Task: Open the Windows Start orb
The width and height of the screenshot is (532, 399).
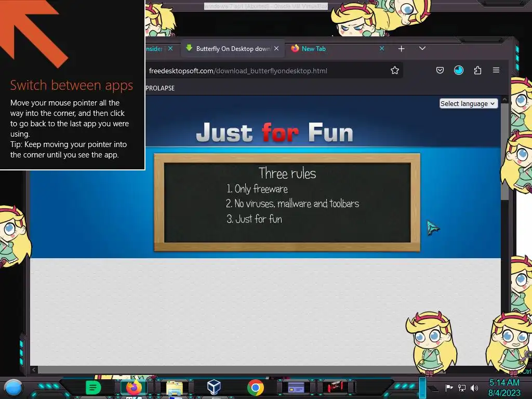Action: click(x=14, y=388)
